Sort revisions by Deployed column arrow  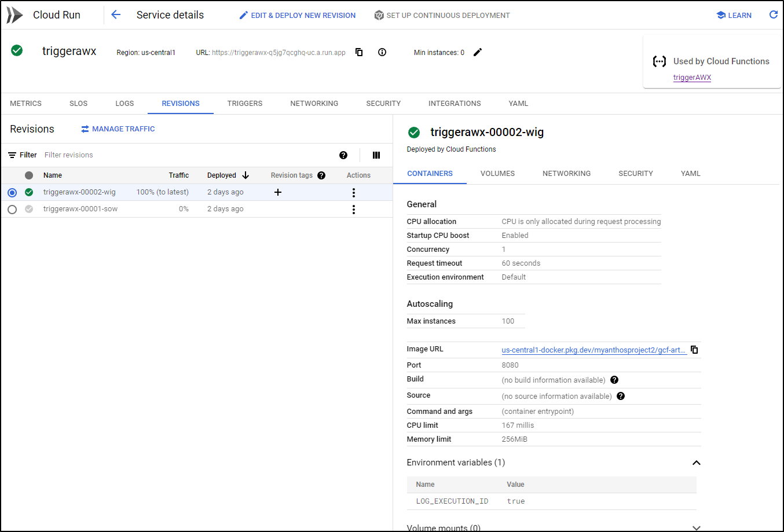[x=246, y=175]
